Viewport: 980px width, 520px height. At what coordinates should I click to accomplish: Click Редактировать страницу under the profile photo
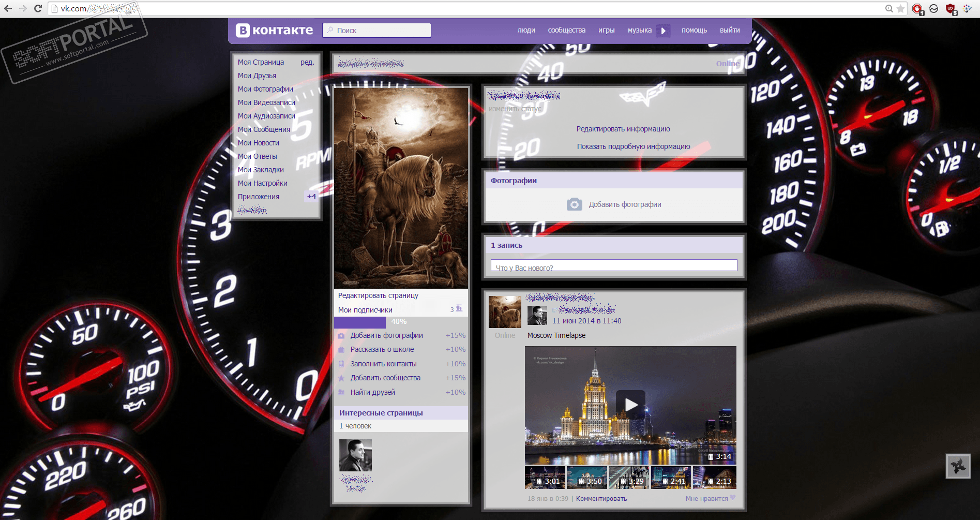[378, 295]
